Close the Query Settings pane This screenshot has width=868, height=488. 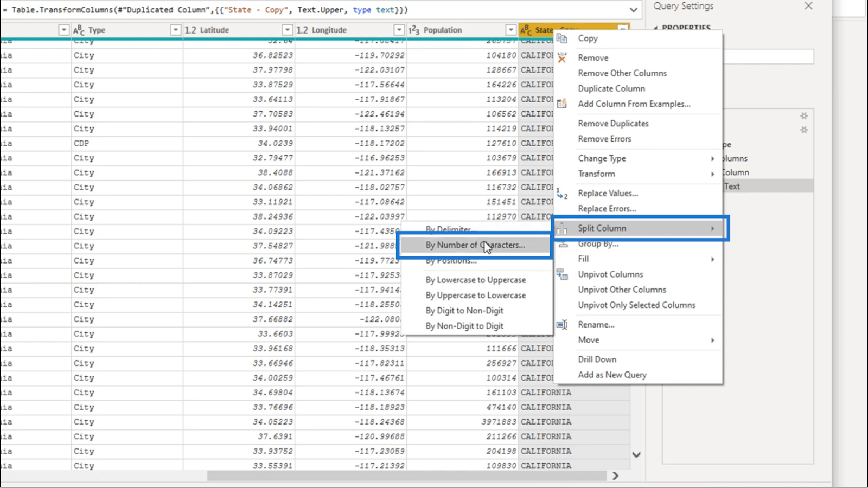pyautogui.click(x=808, y=6)
